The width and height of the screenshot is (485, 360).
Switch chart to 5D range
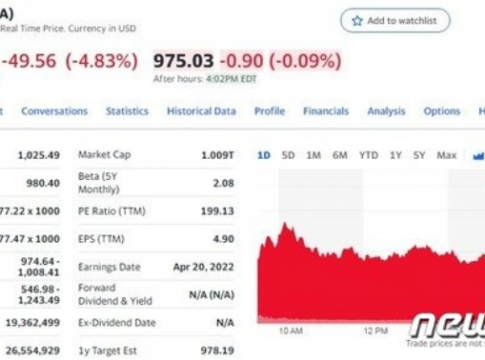point(288,155)
